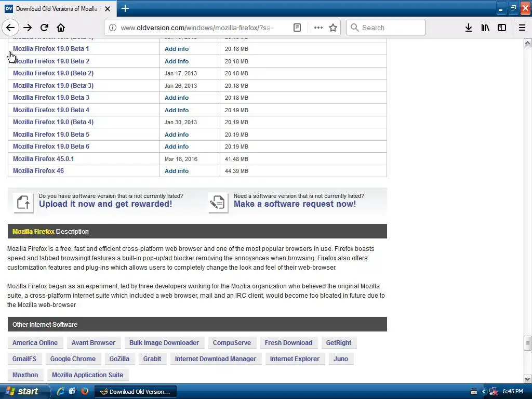Click the page scrollbar down arrow
Screen dimensions: 532x399
coord(528,379)
